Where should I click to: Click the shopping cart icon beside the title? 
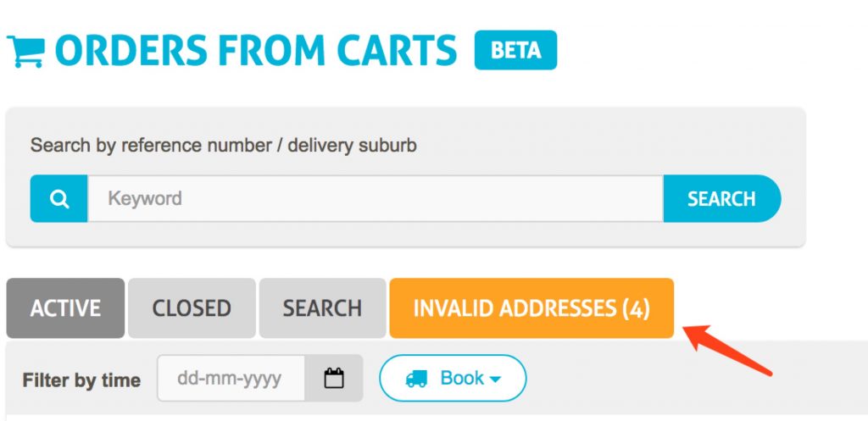(25, 52)
